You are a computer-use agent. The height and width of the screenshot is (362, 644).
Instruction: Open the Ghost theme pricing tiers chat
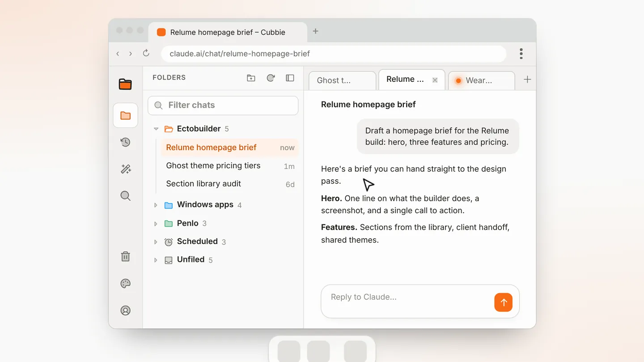[x=229, y=166]
